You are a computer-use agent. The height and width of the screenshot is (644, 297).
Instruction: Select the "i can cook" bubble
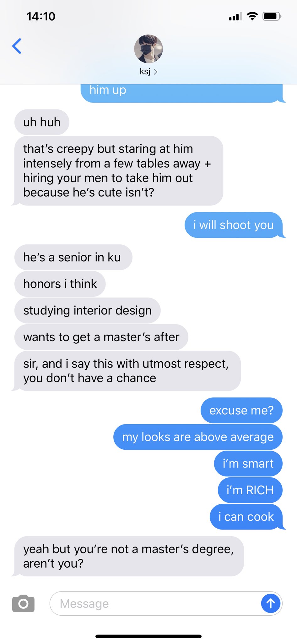(x=246, y=517)
